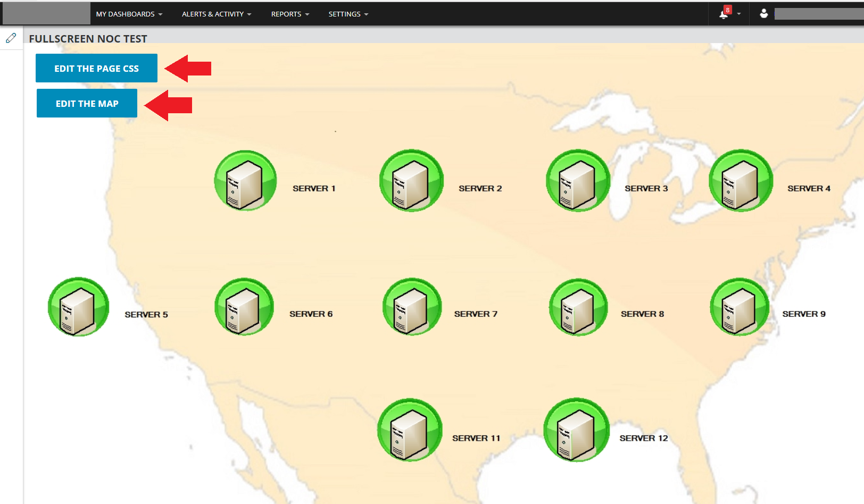Image resolution: width=864 pixels, height=504 pixels.
Task: Open the My Dashboards menu
Action: (x=129, y=14)
